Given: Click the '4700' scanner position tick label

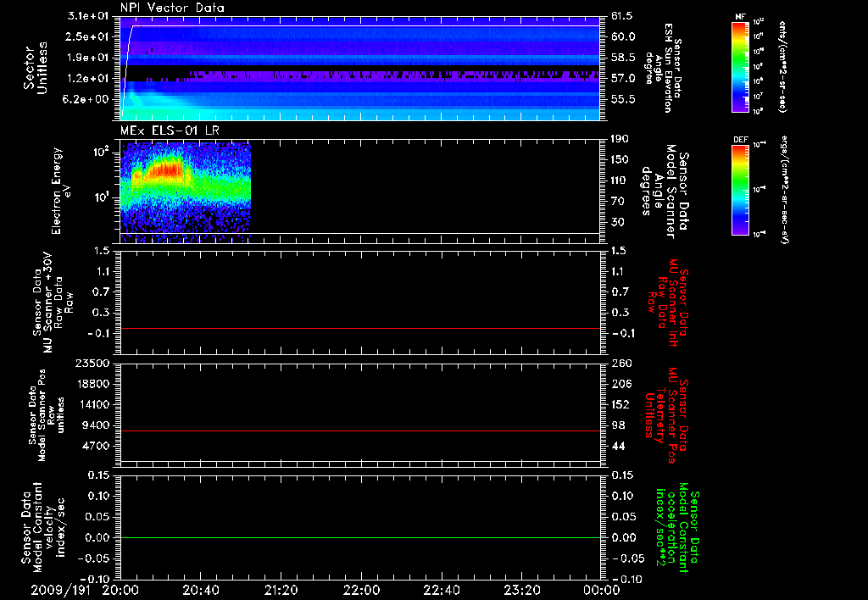Looking at the screenshot, I should [97, 446].
